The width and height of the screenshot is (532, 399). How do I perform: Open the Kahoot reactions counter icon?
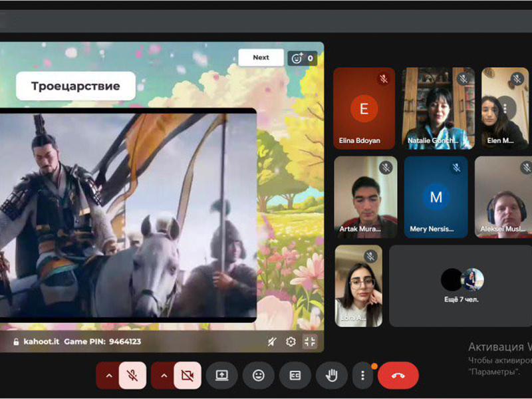[x=302, y=59]
